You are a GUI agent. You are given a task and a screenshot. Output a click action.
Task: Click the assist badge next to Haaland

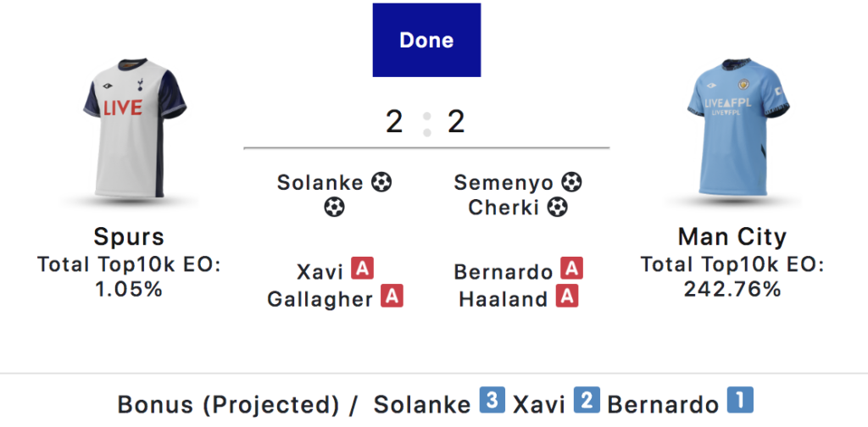tap(567, 297)
